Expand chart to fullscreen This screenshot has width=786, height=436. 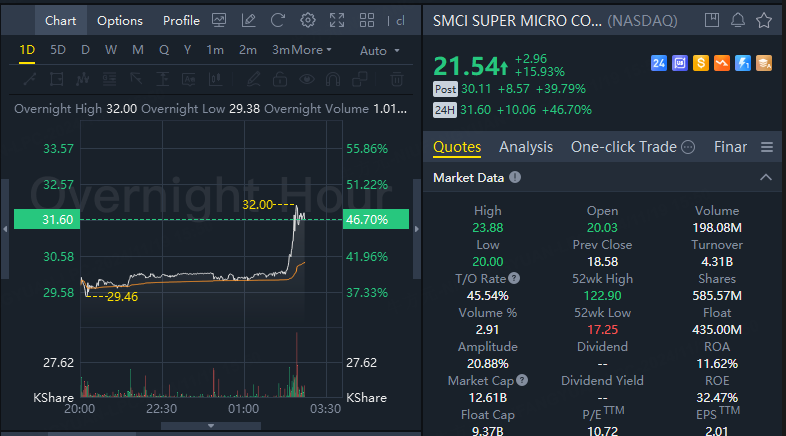tap(337, 21)
